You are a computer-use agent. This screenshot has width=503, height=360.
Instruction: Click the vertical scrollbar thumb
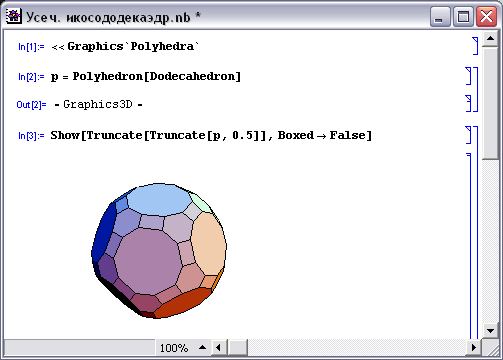point(490,104)
